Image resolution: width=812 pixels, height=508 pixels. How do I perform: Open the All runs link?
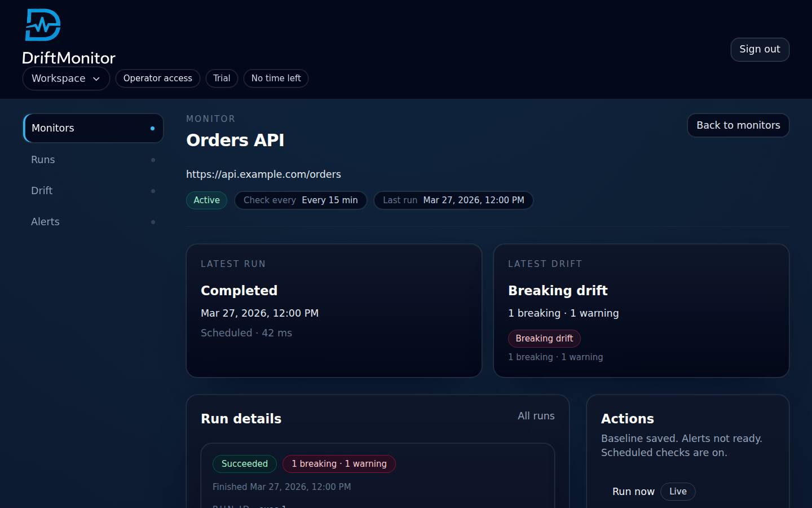[x=536, y=416]
